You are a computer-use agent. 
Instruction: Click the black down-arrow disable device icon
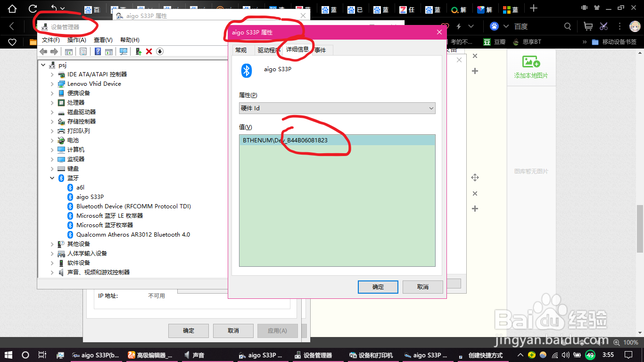[x=160, y=51]
